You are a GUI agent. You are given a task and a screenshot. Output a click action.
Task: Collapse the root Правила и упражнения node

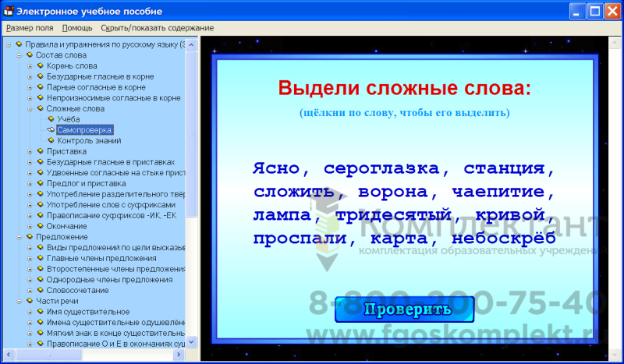click(x=9, y=44)
